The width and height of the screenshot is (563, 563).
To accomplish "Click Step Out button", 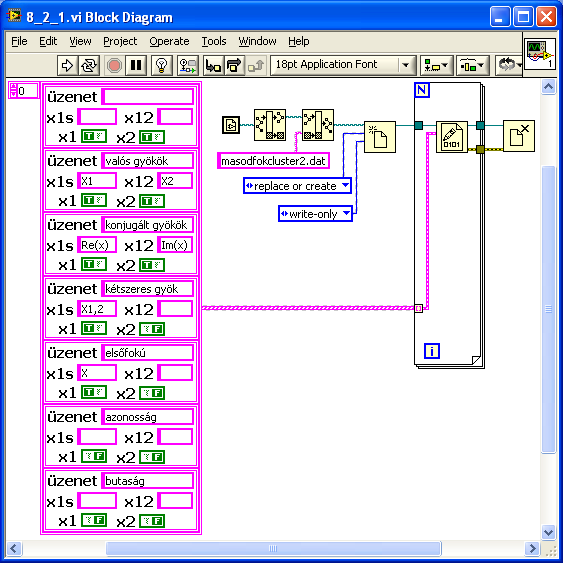I will 256,65.
